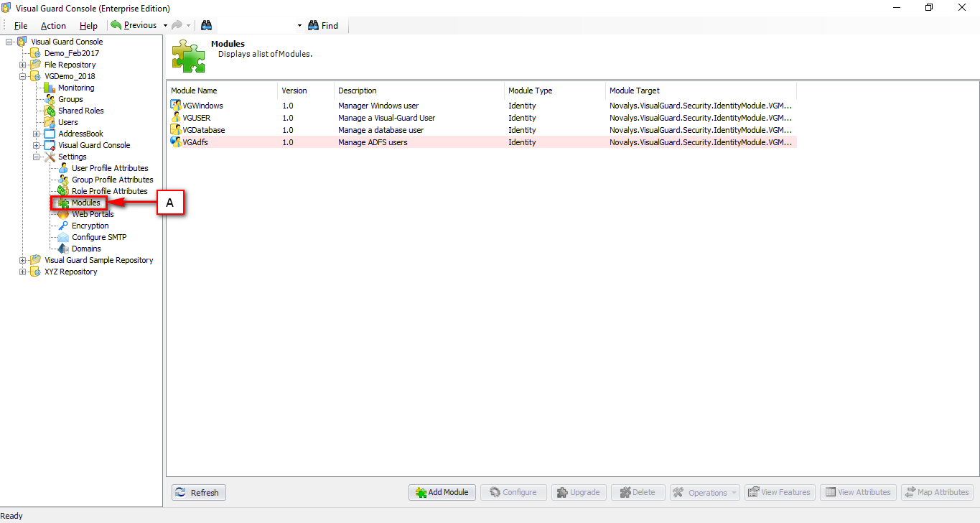This screenshot has height=523, width=980.
Task: Open the Help menu
Action: [x=88, y=26]
